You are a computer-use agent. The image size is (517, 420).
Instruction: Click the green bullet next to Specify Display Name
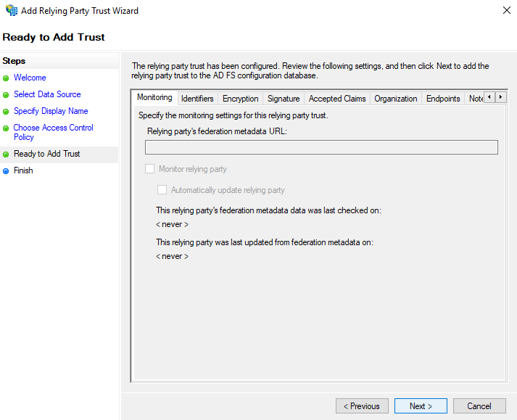[x=6, y=112]
